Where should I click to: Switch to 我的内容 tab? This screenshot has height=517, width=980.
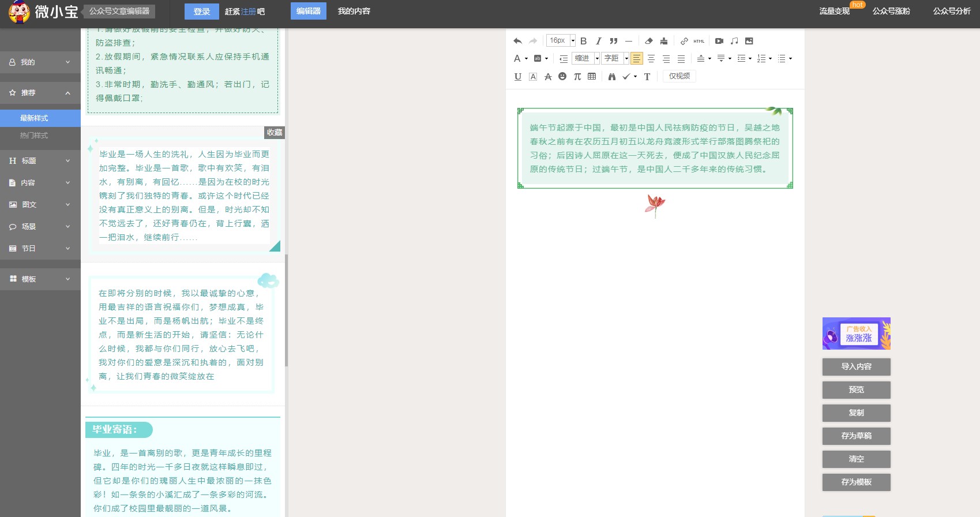354,11
